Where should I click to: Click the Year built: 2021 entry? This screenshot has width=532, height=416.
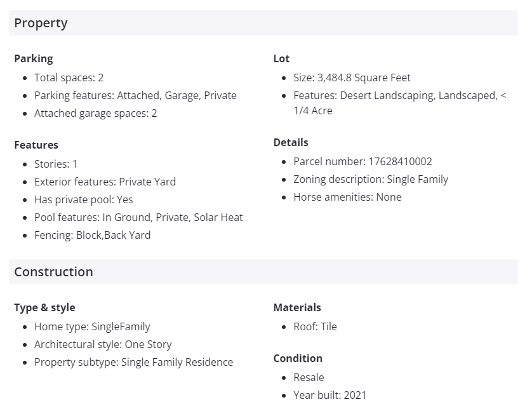pos(329,395)
